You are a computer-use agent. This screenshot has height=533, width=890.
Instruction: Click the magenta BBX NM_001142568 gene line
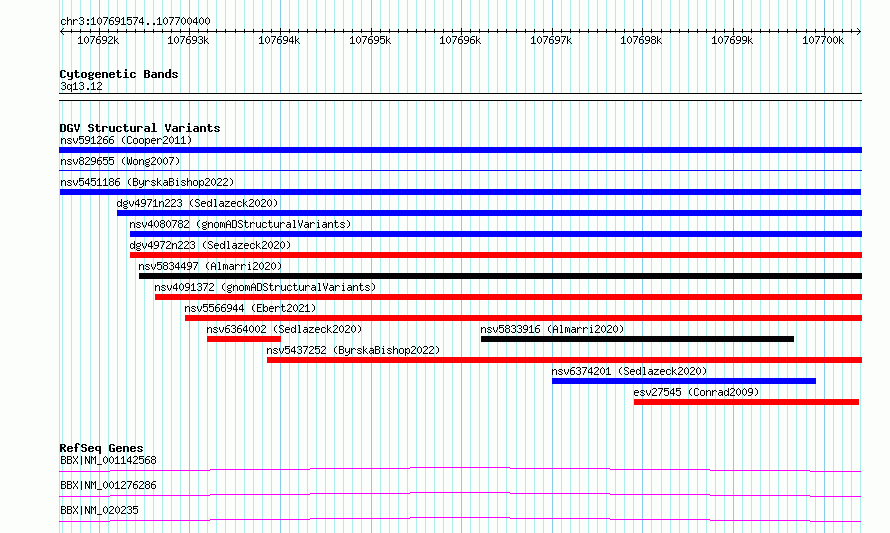[x=460, y=469]
